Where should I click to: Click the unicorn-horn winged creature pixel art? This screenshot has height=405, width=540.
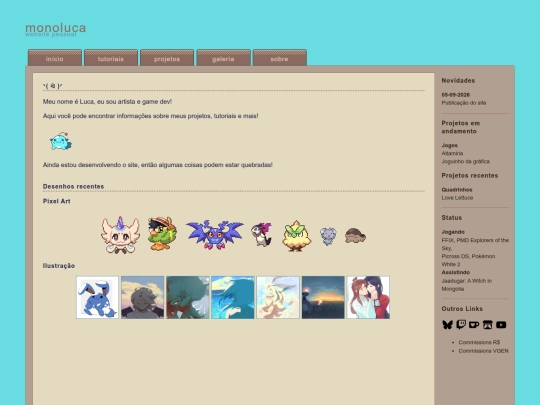120,235
